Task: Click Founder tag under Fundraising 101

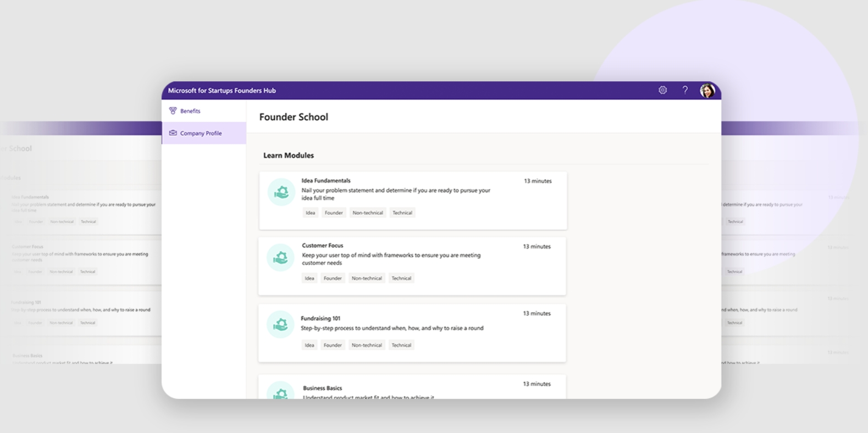Action: (333, 345)
